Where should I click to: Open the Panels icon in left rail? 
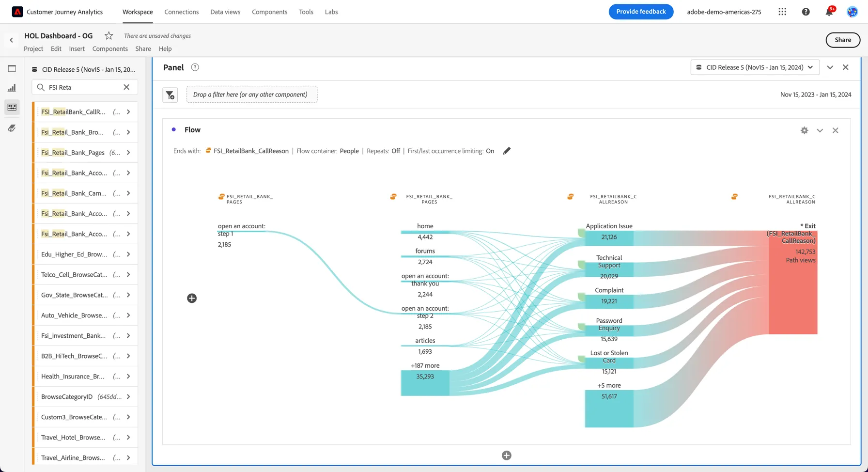(x=12, y=68)
